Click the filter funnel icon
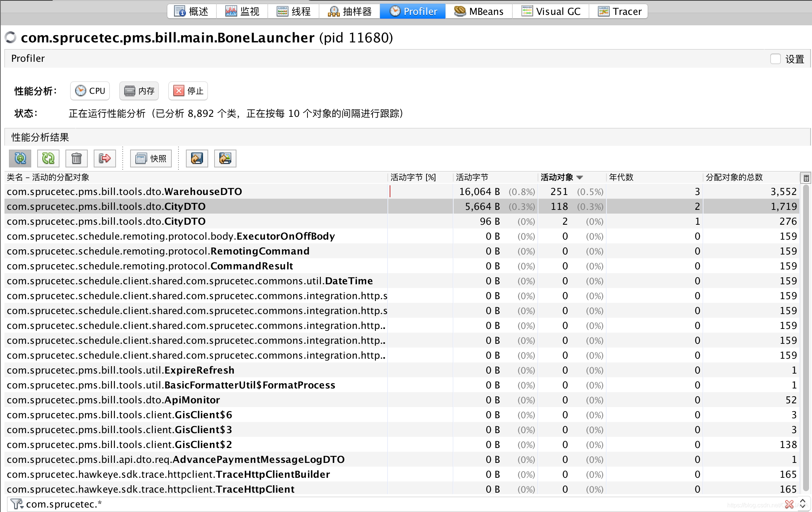 click(x=15, y=504)
